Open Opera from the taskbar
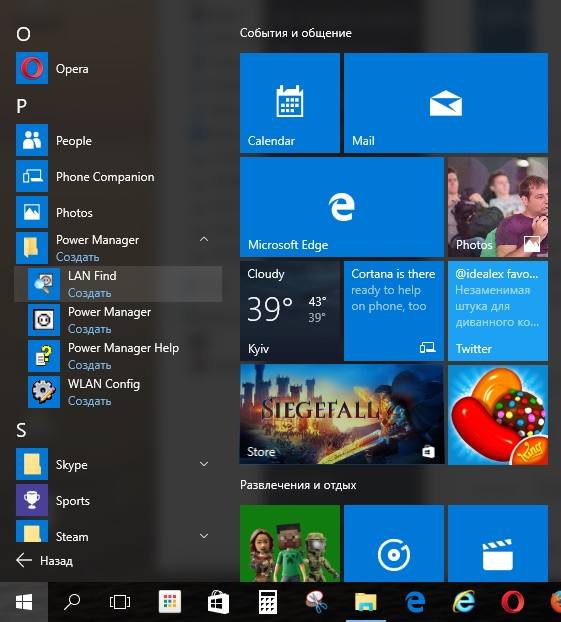The image size is (561, 622). click(513, 602)
